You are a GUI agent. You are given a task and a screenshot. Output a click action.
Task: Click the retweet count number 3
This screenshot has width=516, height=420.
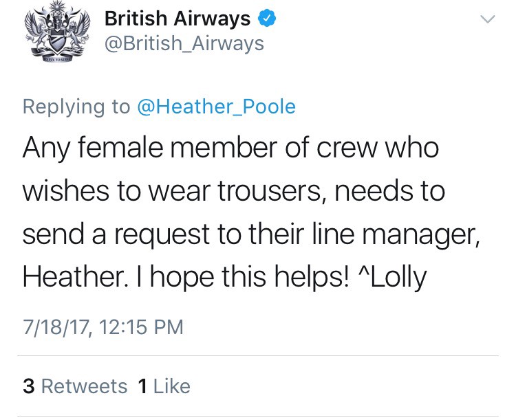click(29, 386)
